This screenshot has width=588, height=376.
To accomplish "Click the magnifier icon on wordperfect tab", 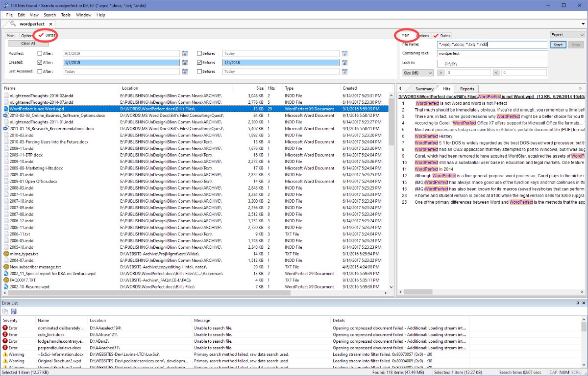I will click(12, 24).
